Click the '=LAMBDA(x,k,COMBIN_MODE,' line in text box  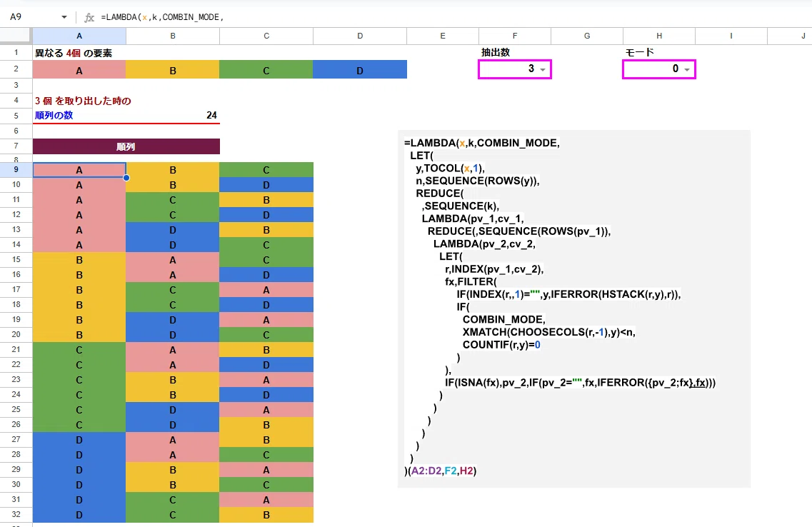[x=481, y=143]
